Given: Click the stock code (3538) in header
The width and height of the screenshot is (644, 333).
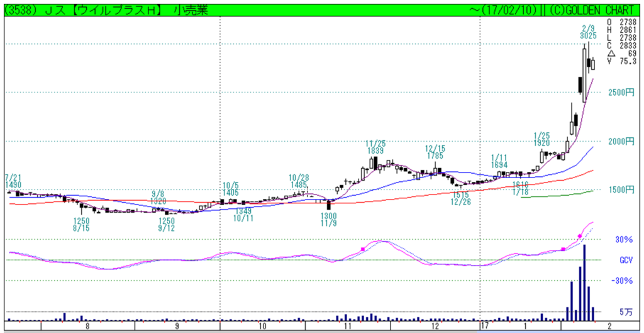Looking at the screenshot, I should (16, 11).
